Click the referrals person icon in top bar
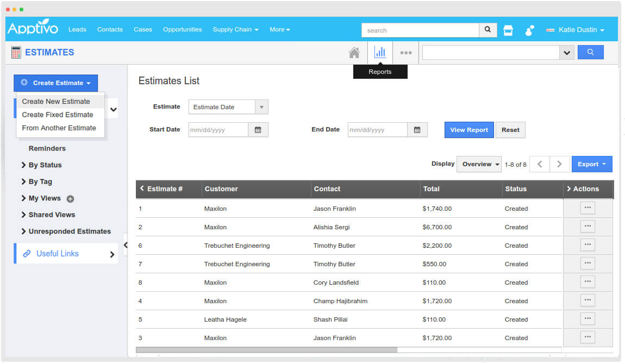625x364 pixels. coord(529,30)
